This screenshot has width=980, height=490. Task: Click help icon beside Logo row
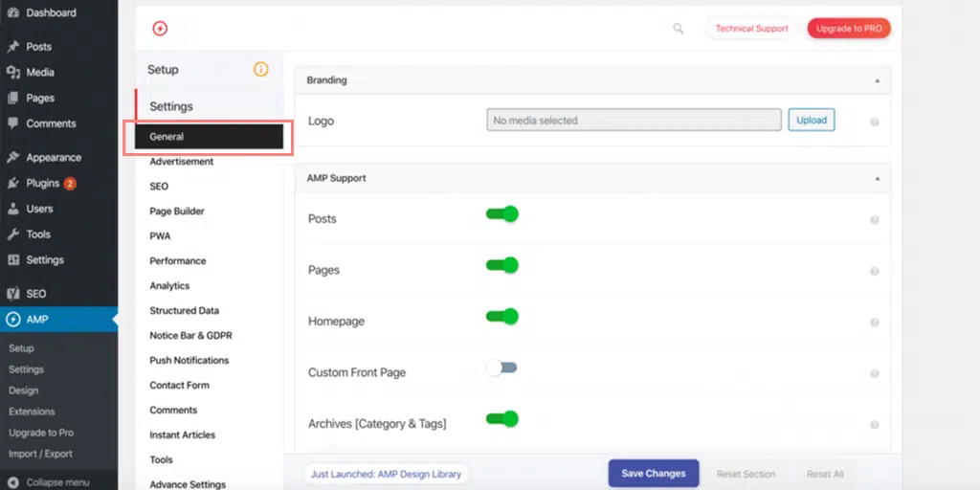pyautogui.click(x=874, y=122)
